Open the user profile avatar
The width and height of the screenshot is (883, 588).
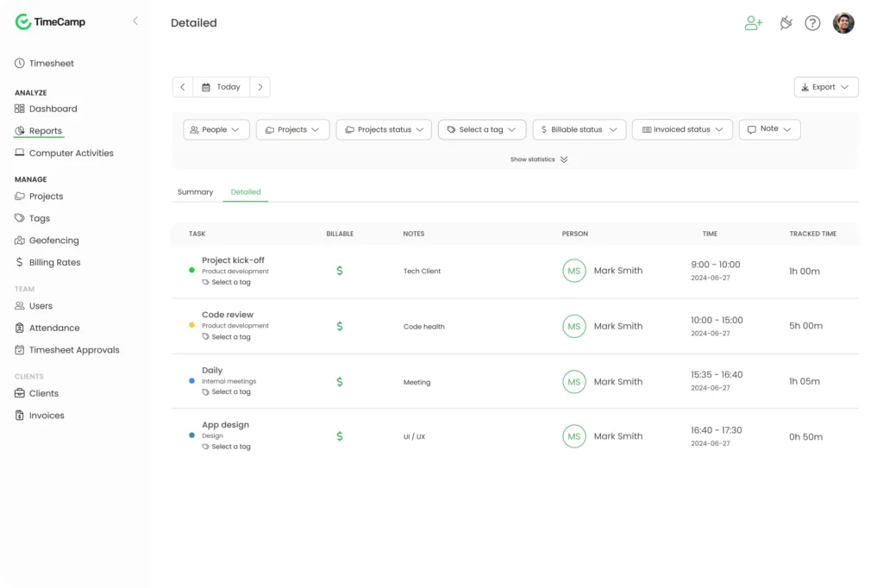(843, 23)
